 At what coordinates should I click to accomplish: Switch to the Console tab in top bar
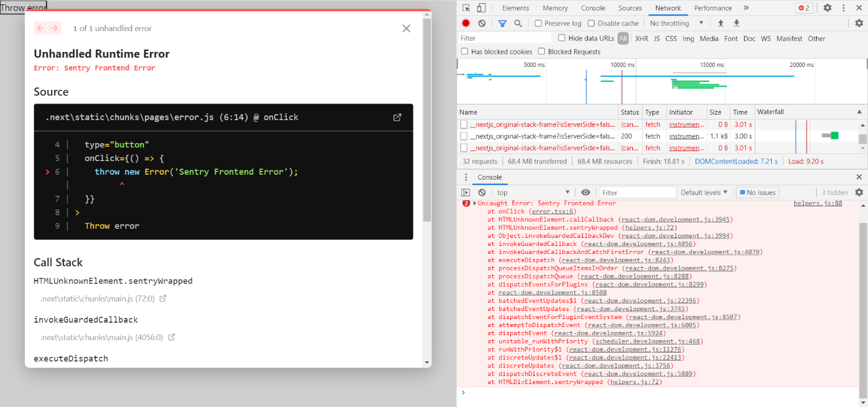[x=593, y=8]
